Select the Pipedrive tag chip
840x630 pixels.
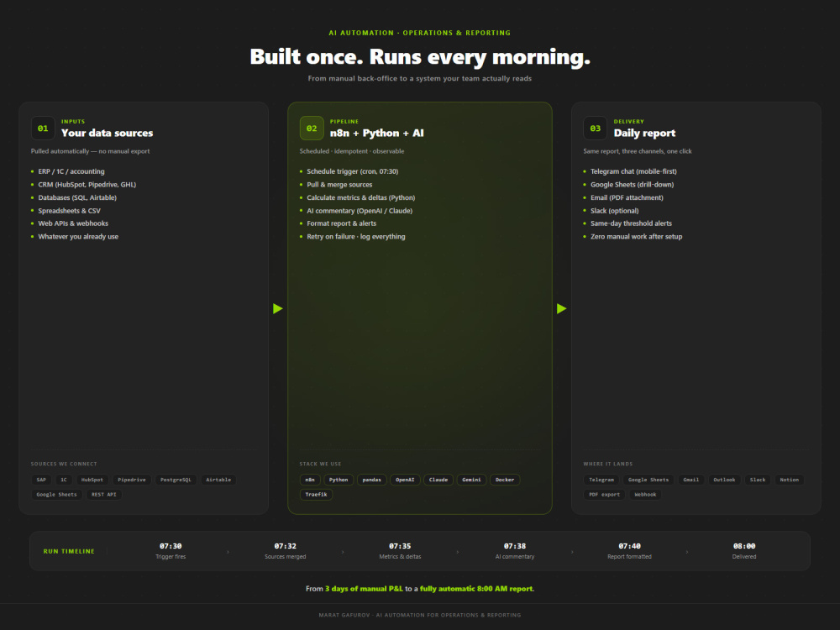[x=132, y=480]
